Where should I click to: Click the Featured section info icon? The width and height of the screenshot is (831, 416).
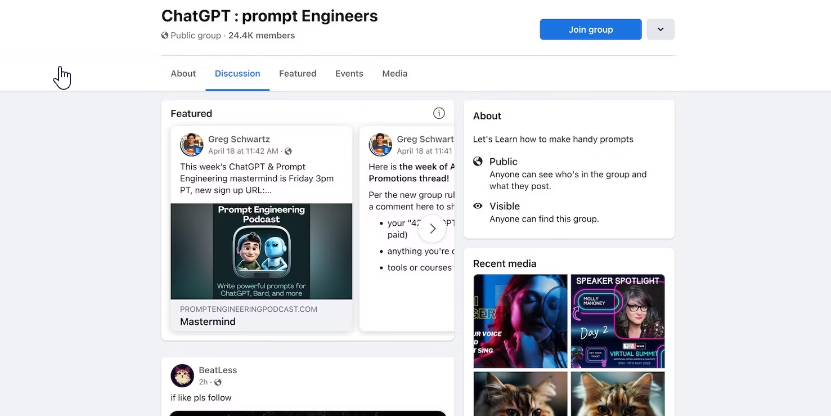click(x=438, y=114)
